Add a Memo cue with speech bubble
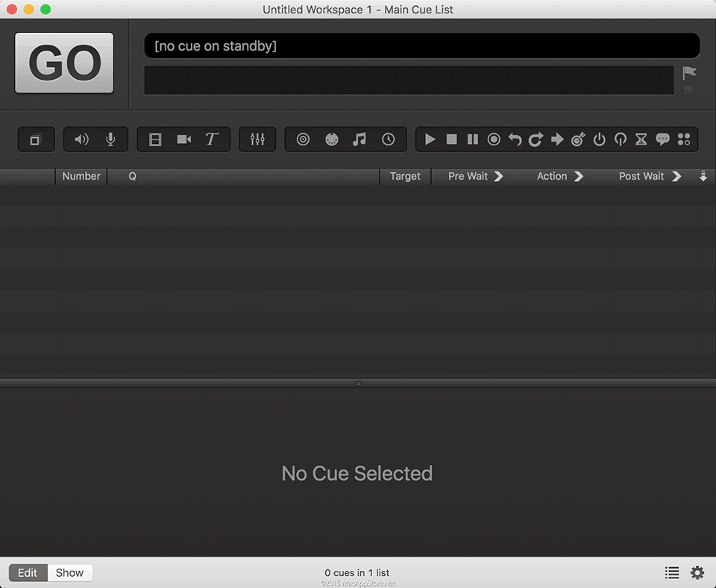Viewport: 716px width, 588px height. (x=662, y=139)
